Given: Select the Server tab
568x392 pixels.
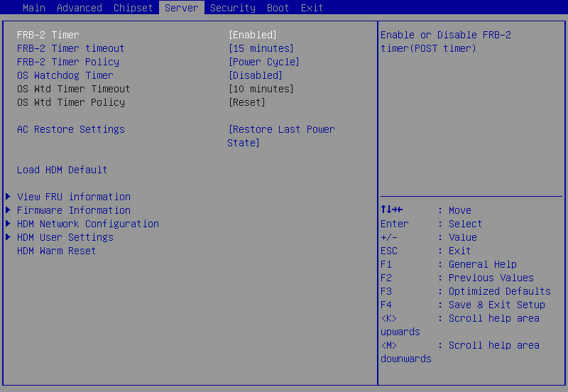Looking at the screenshot, I should [182, 8].
